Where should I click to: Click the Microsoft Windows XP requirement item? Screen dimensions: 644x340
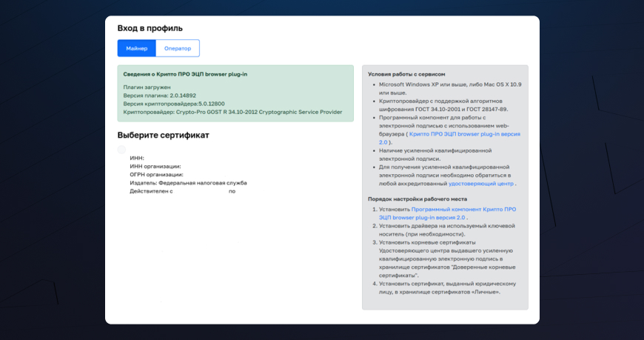[x=449, y=84]
